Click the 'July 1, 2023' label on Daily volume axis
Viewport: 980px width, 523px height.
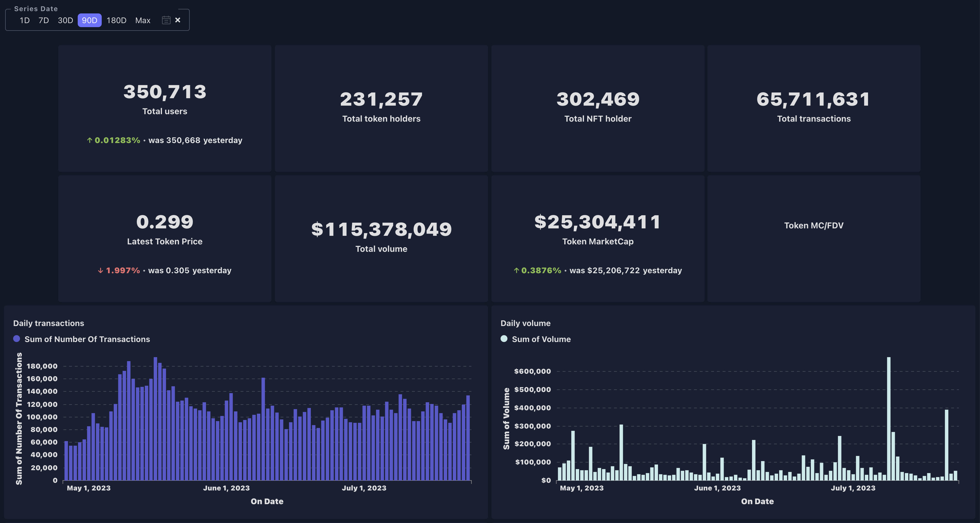853,488
